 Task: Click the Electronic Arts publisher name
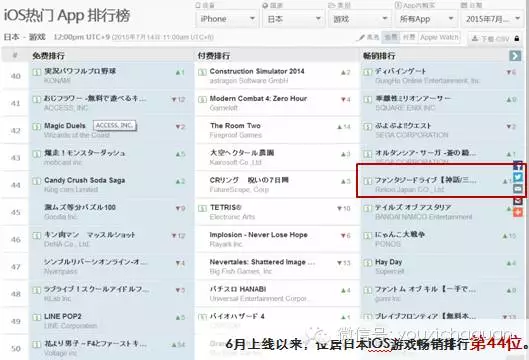[x=232, y=217]
